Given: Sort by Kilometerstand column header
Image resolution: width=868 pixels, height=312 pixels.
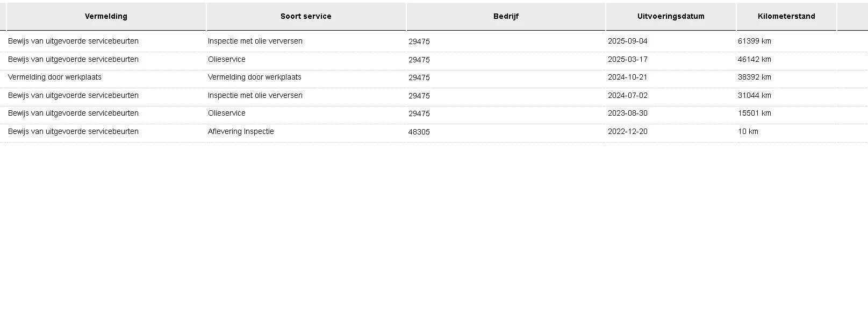Looking at the screenshot, I should (786, 16).
